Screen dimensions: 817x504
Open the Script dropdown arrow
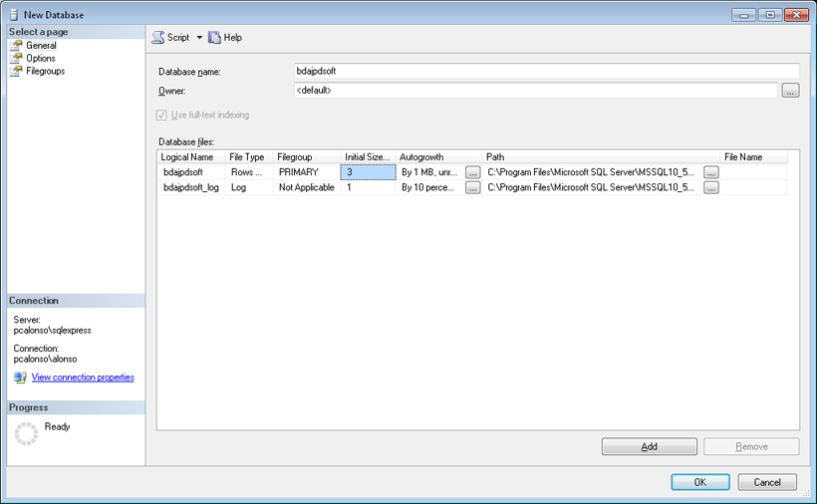tap(199, 38)
